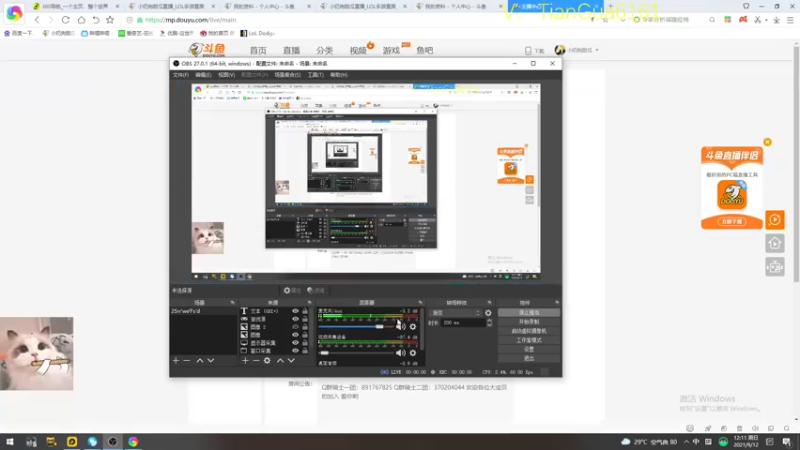Click the orange play sidebar icon
800x450 pixels.
click(x=774, y=220)
